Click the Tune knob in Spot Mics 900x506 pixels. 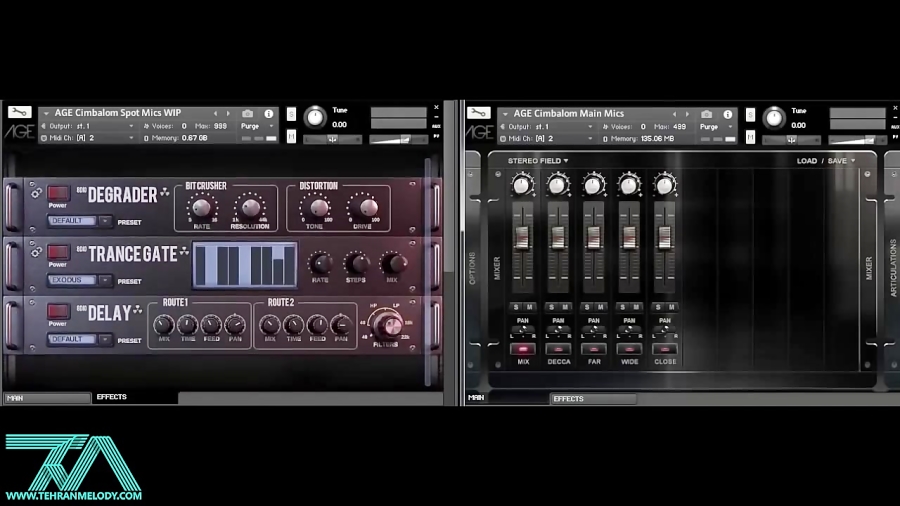(x=315, y=117)
